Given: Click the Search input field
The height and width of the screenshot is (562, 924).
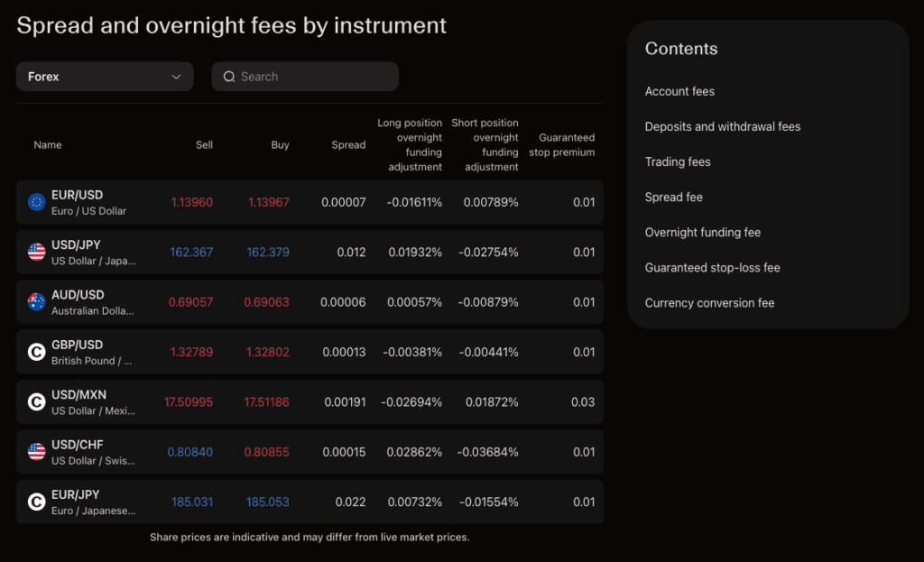Looking at the screenshot, I should point(305,77).
